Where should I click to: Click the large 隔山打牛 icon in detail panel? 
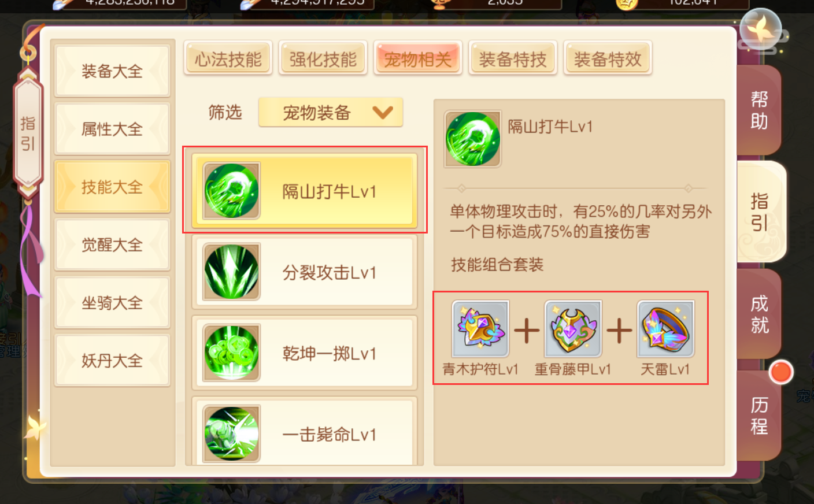[x=472, y=139]
